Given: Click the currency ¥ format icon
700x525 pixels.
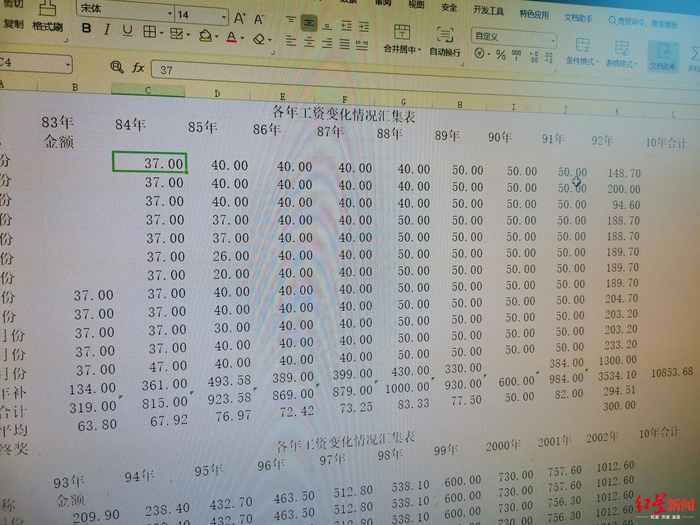Looking at the screenshot, I should tap(479, 53).
